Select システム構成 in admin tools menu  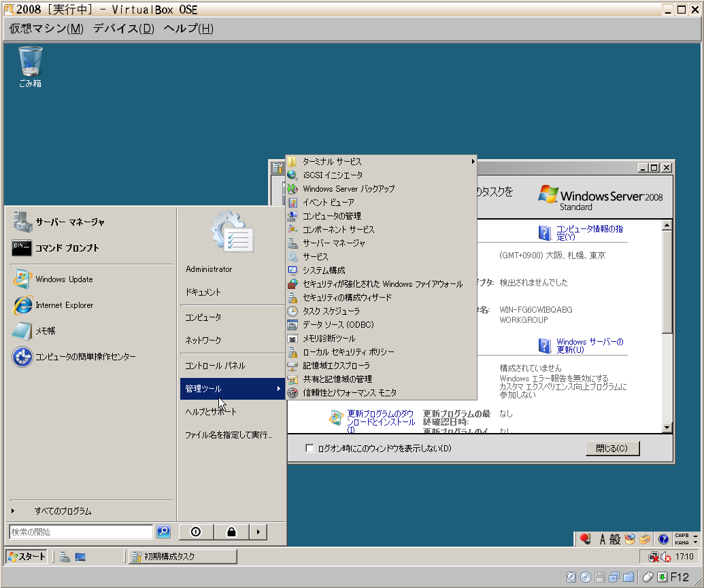click(381, 271)
